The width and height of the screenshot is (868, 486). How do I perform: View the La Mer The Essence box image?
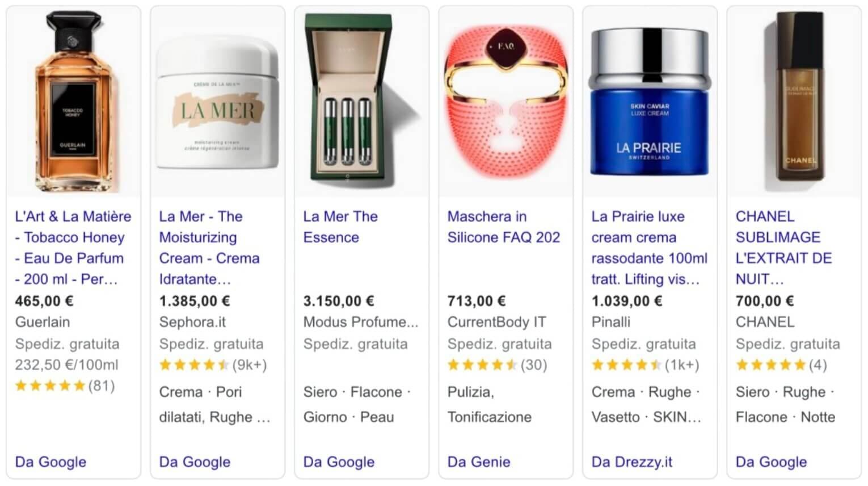tap(362, 102)
